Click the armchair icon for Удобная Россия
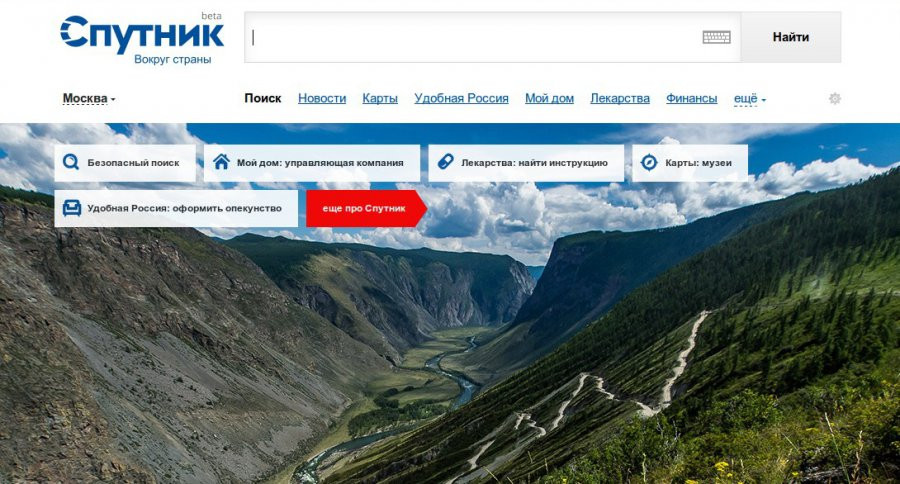Viewport: 900px width, 484px height. pyautogui.click(x=72, y=208)
